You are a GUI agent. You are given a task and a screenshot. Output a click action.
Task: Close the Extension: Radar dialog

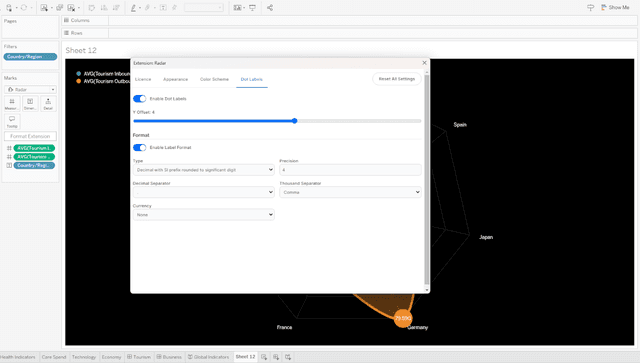[424, 63]
